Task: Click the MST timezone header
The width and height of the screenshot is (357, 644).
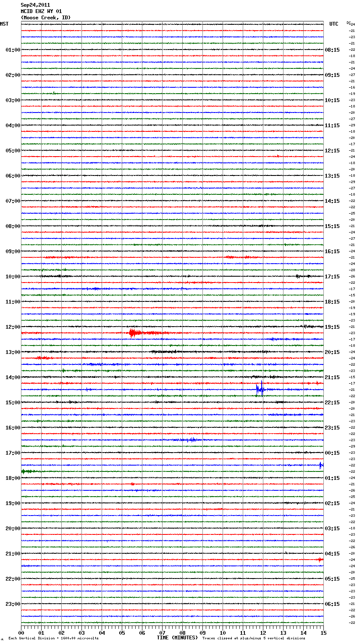Action: tap(4, 24)
